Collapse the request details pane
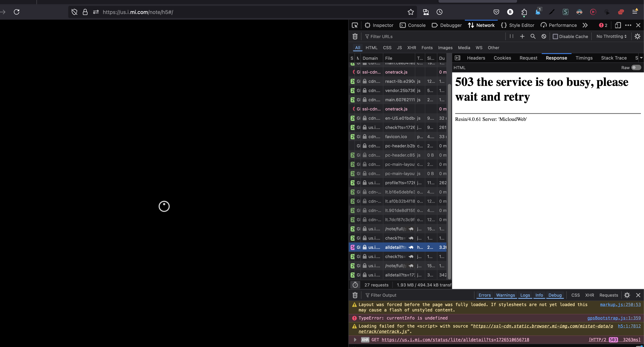 (458, 58)
